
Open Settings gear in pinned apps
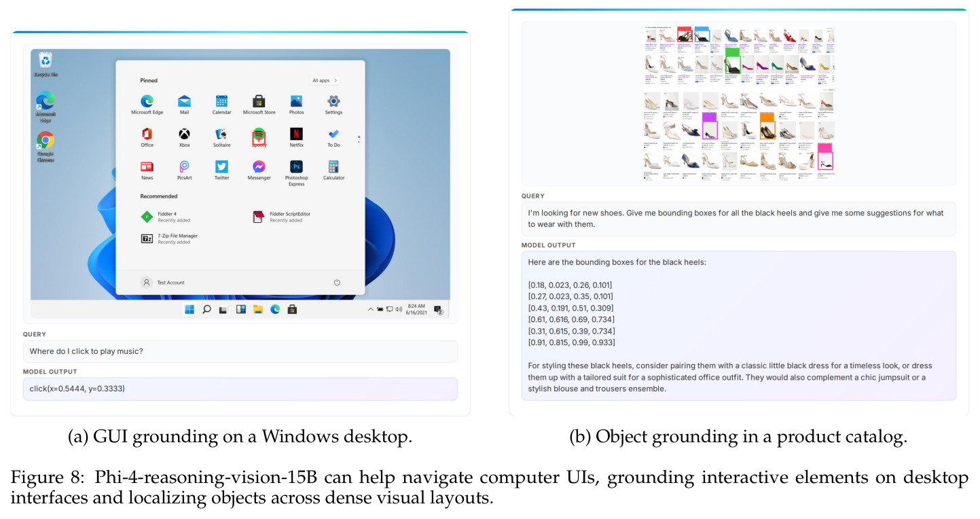pyautogui.click(x=333, y=105)
